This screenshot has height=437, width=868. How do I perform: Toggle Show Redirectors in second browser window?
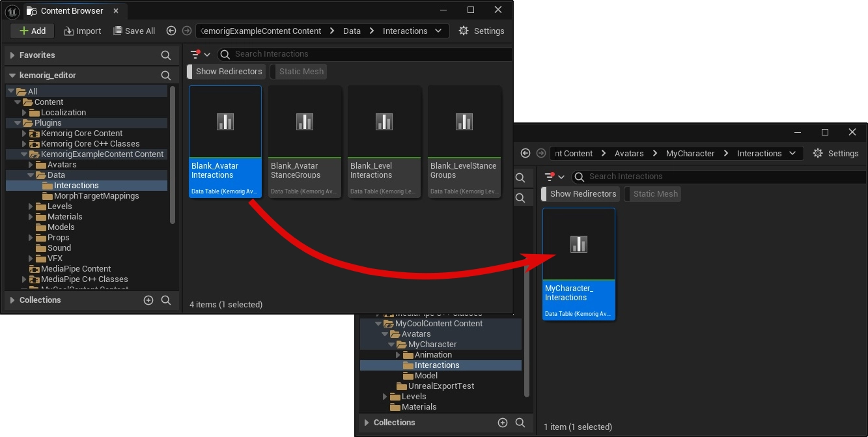point(582,194)
